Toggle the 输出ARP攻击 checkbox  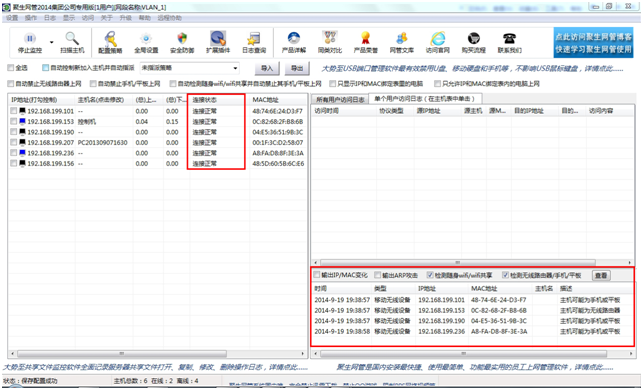tap(377, 275)
